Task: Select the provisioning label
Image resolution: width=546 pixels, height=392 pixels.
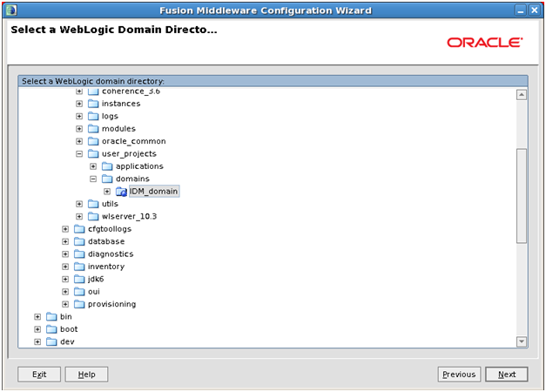Action: tap(111, 305)
